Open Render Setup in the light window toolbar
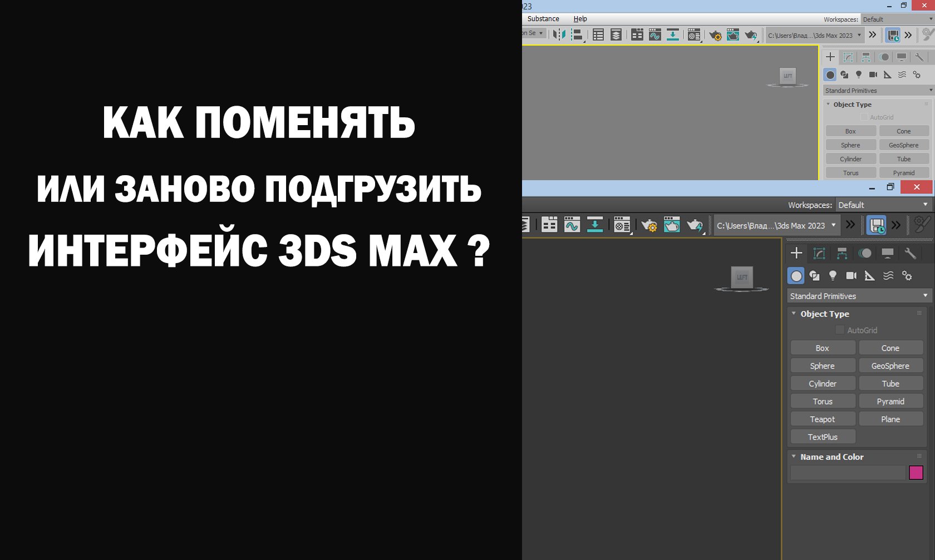The width and height of the screenshot is (935, 560). coord(715,36)
